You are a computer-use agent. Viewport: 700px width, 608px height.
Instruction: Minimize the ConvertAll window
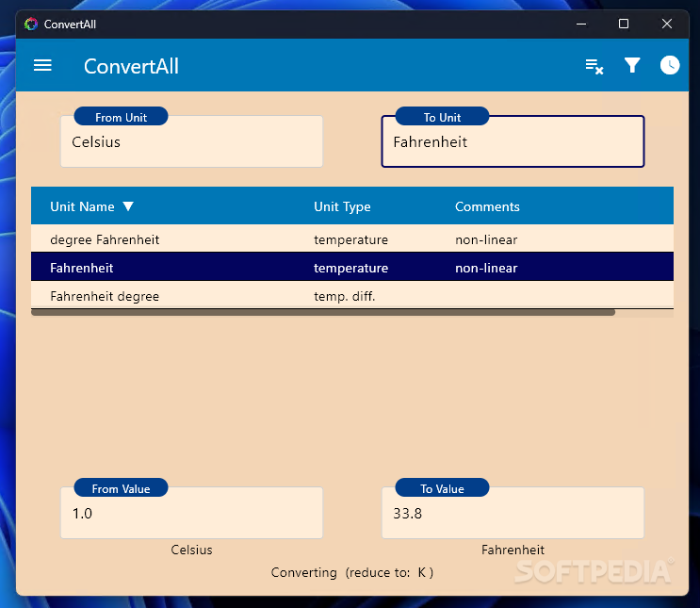(580, 25)
